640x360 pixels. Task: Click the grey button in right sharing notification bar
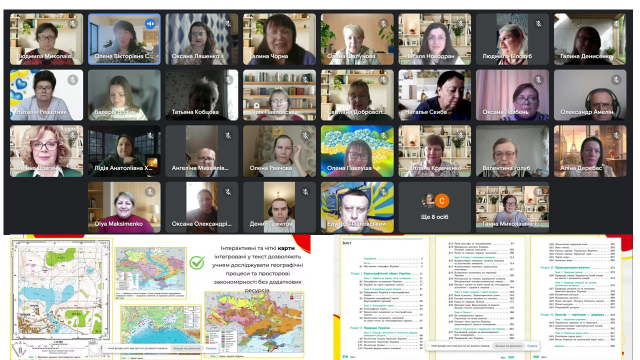coord(508,346)
